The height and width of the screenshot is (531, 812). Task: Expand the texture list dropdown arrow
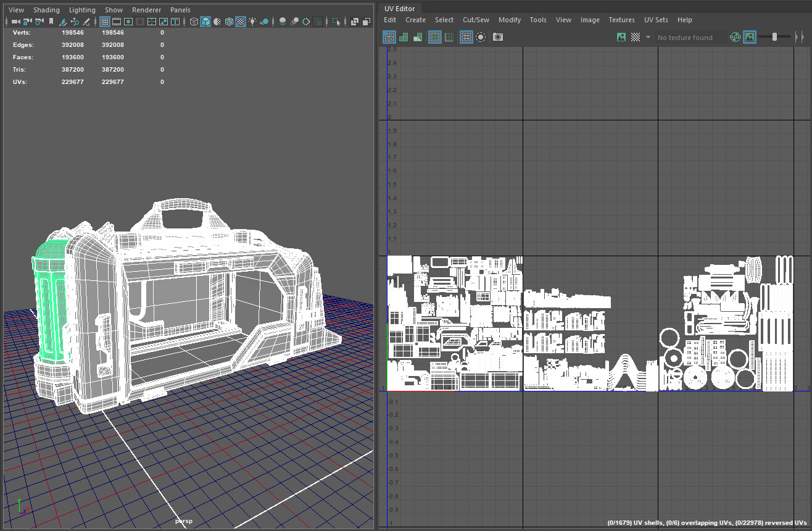(648, 37)
